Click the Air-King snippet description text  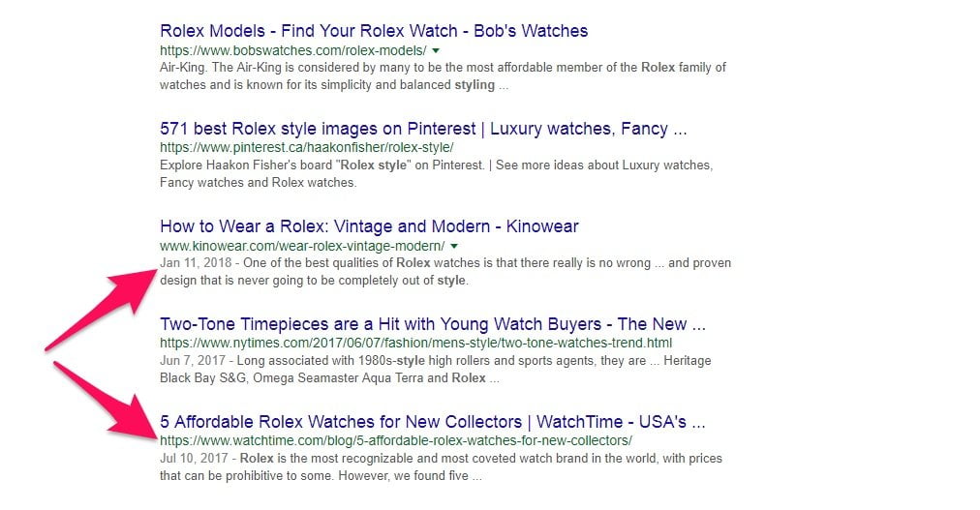click(x=444, y=76)
